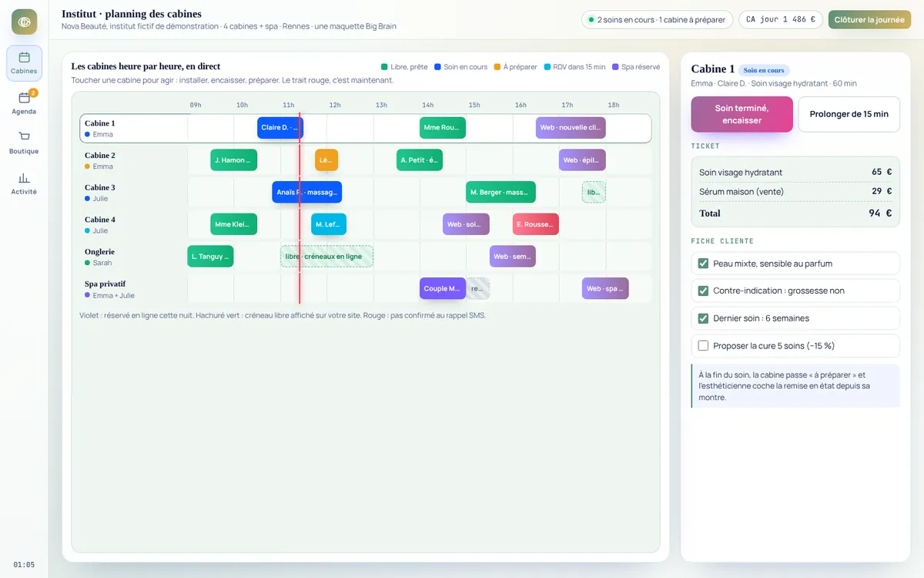Select Web nouvelle cli... booking in Cabine 1

coord(571,128)
